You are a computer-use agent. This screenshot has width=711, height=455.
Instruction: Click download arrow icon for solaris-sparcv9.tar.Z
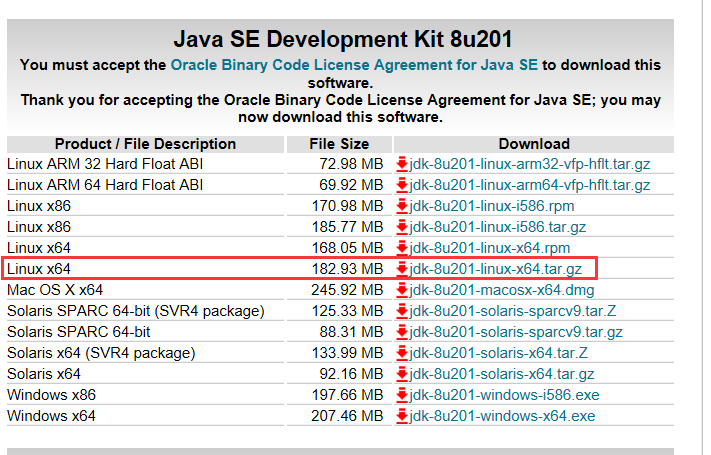pyautogui.click(x=402, y=311)
